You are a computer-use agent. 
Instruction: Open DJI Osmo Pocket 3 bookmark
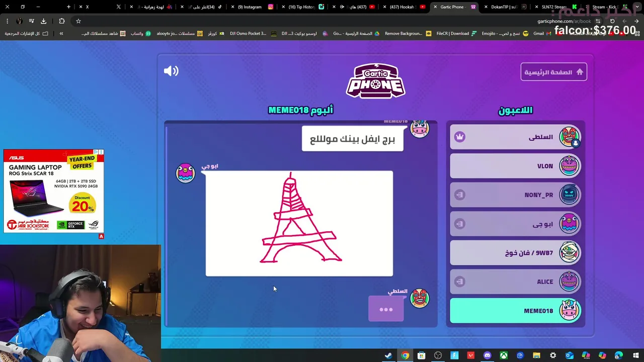253,34
